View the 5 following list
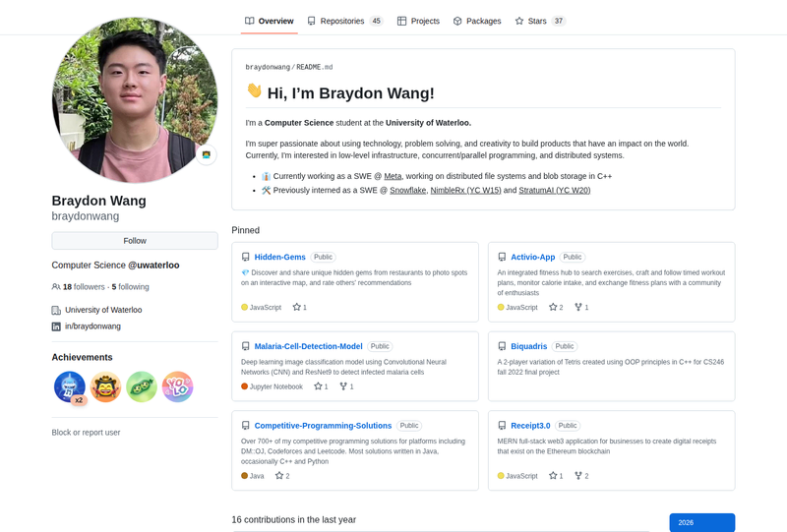This screenshot has height=532, width=787. tap(131, 287)
